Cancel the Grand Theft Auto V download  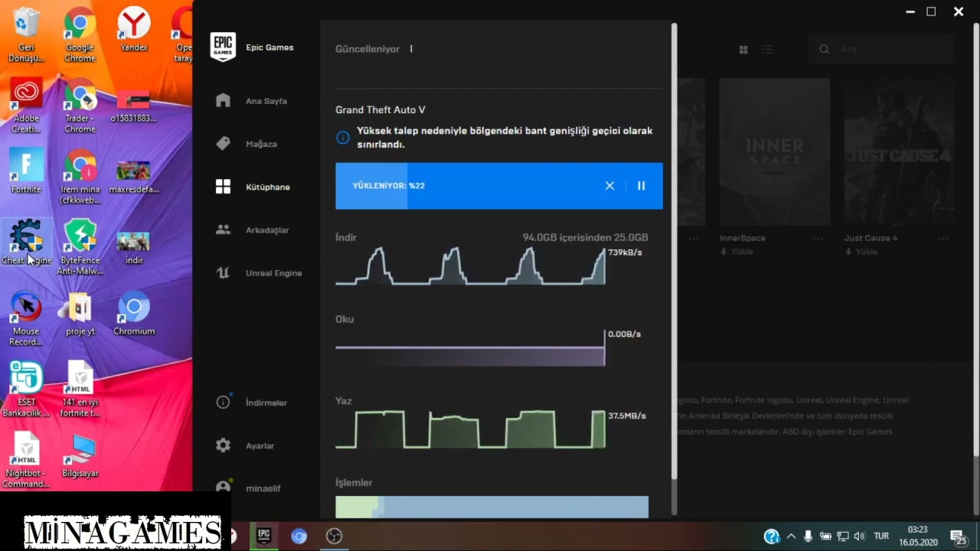(609, 186)
